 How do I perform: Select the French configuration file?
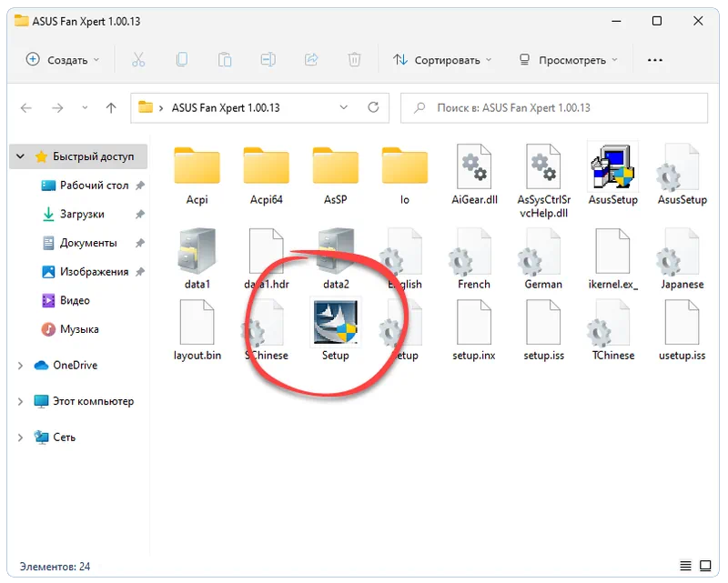[x=474, y=258]
